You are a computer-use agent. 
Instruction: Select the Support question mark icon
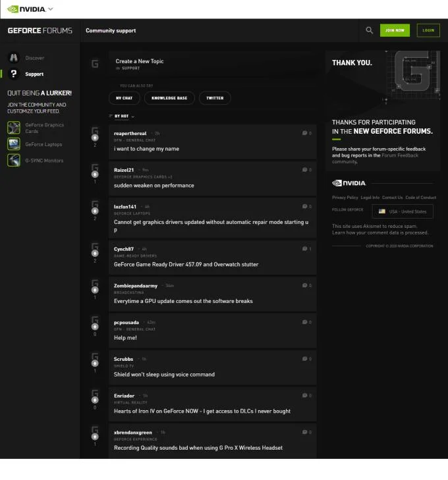[x=14, y=74]
